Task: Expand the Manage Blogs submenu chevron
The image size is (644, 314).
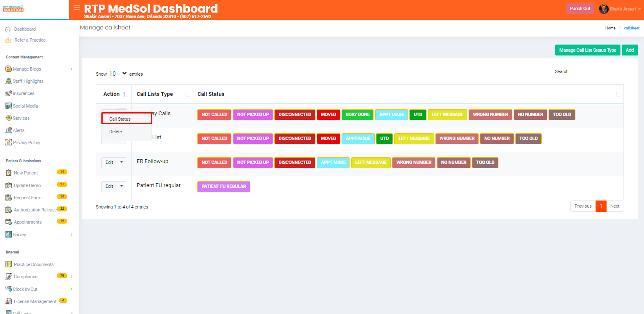Action: click(72, 69)
